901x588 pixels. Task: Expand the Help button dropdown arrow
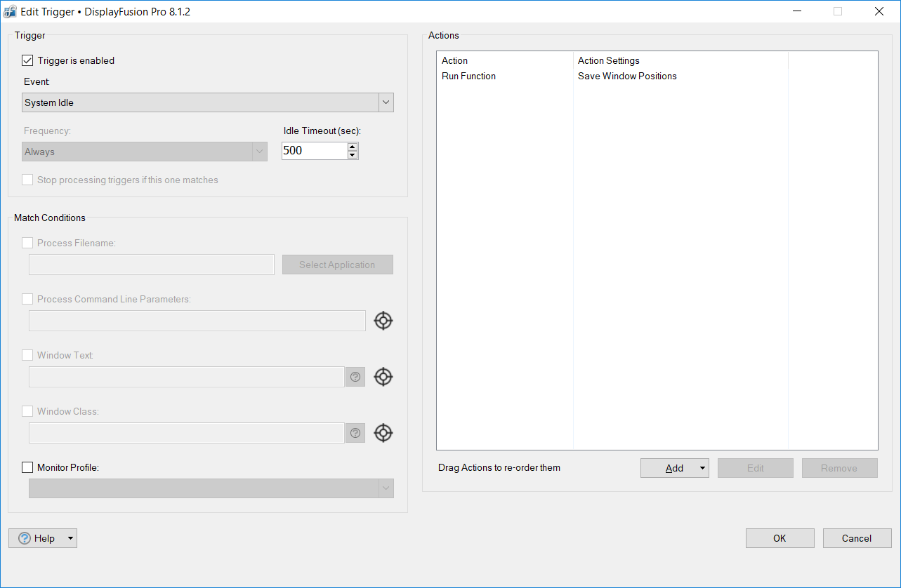click(70, 538)
